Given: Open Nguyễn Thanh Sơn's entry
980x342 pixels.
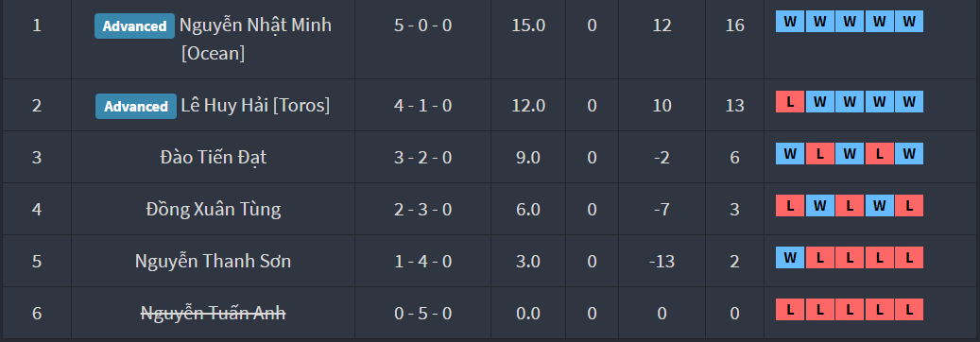Looking at the screenshot, I should [214, 261].
